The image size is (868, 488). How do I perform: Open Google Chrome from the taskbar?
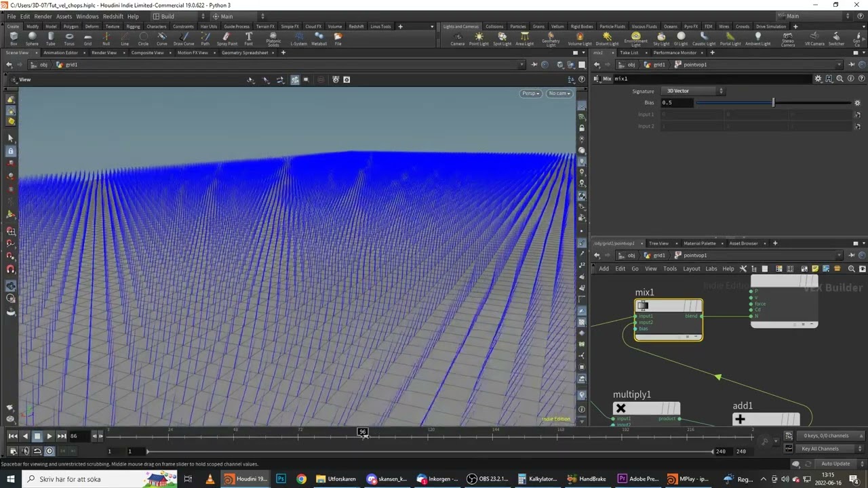tap(301, 479)
